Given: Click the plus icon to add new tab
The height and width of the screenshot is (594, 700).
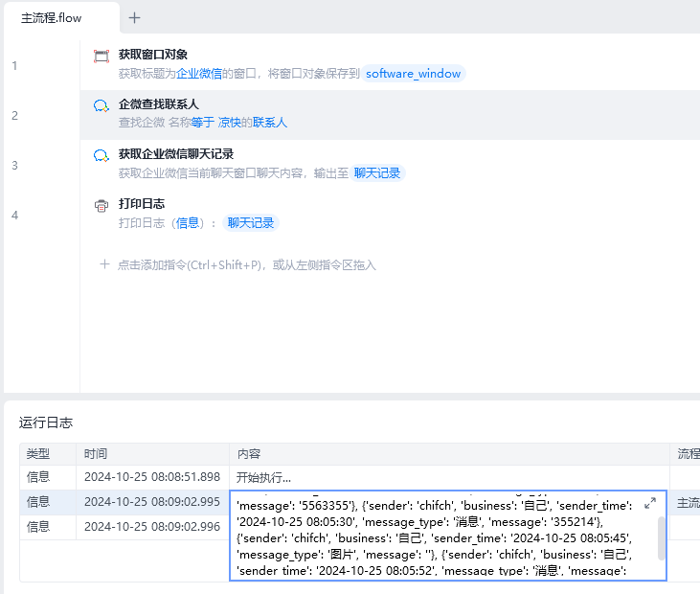Looking at the screenshot, I should pyautogui.click(x=134, y=17).
